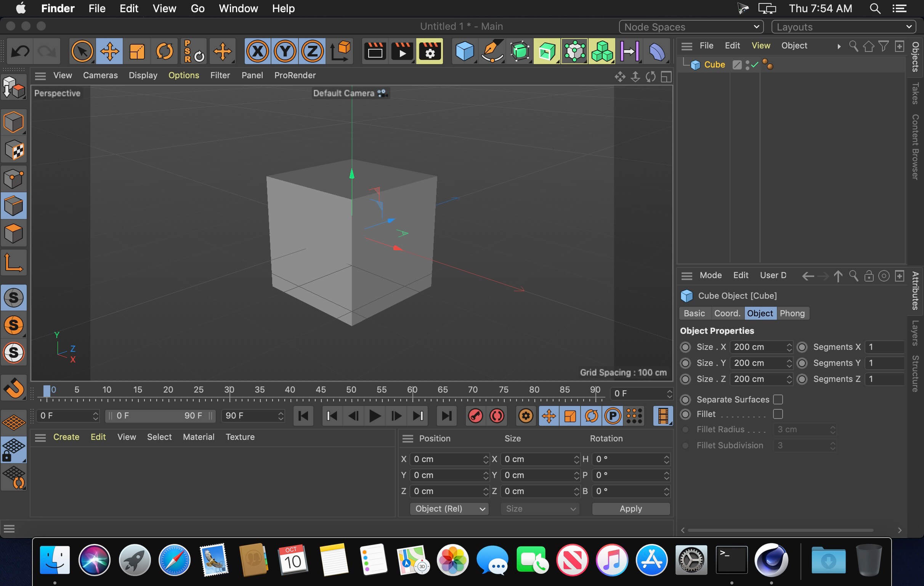This screenshot has height=586, width=924.
Task: Open the Node Spaces dropdown
Action: click(691, 27)
